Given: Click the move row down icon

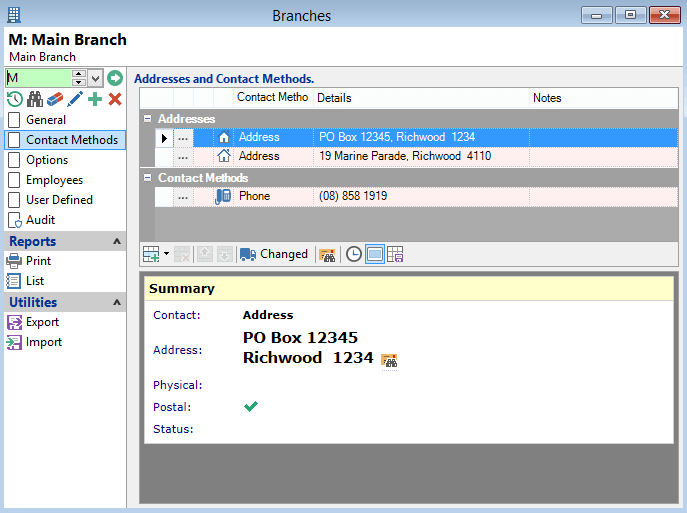Looking at the screenshot, I should (224, 254).
